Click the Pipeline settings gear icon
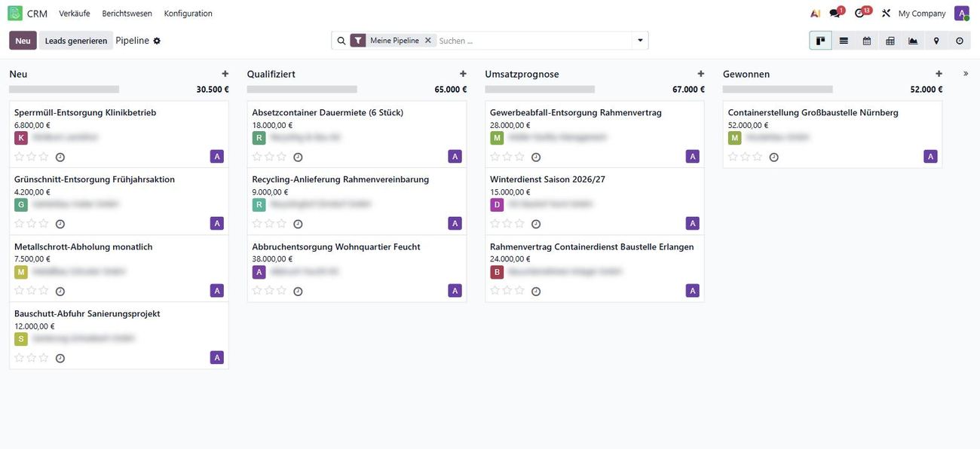Screen dimensions: 980x449 click(x=157, y=41)
